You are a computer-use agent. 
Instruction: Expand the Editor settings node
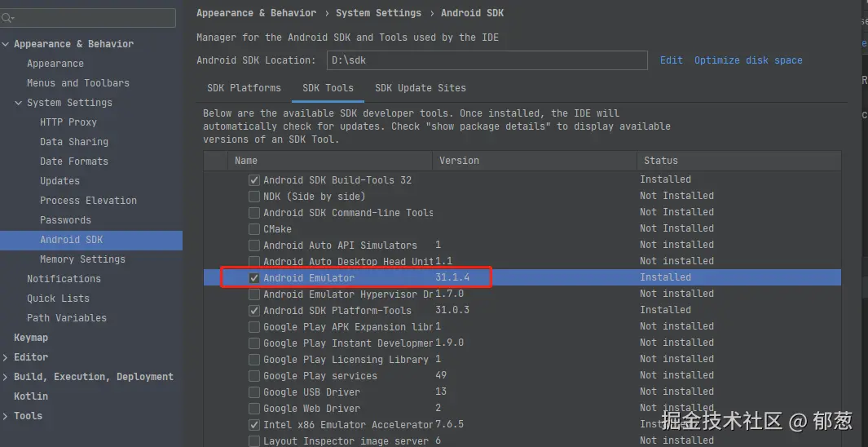pos(6,357)
